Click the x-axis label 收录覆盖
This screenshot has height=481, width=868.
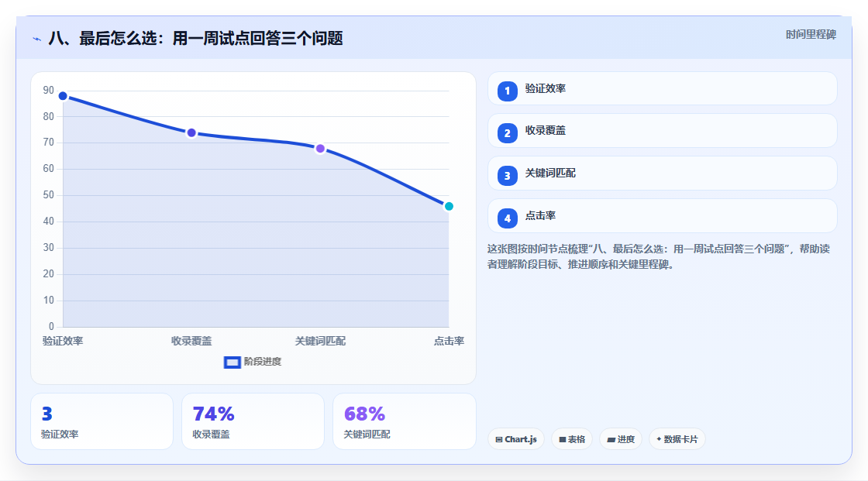point(191,341)
